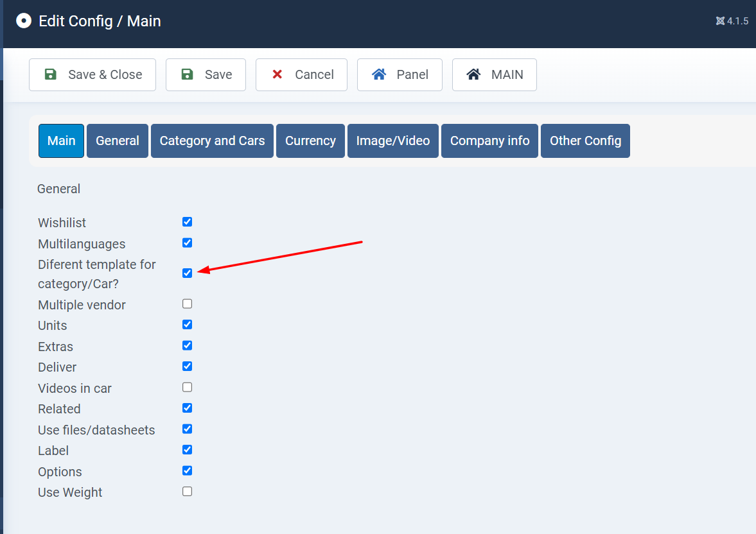This screenshot has height=534, width=756.
Task: Enable the Multiple vendor checkbox
Action: pyautogui.click(x=187, y=304)
